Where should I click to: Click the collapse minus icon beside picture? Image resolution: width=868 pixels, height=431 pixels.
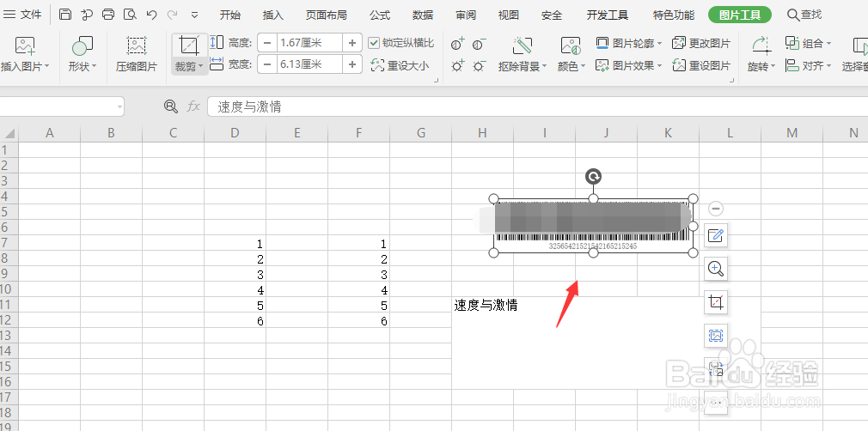[716, 209]
